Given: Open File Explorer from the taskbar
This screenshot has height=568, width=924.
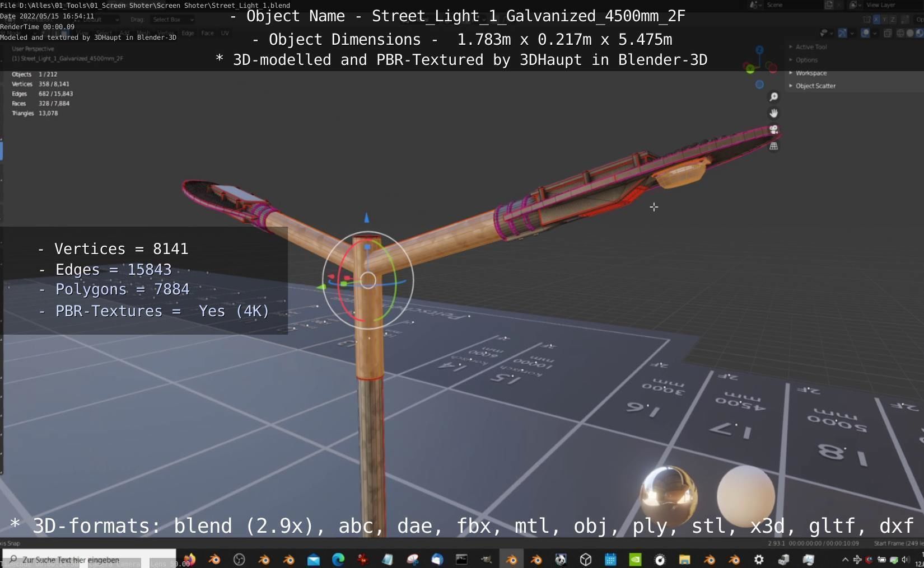Looking at the screenshot, I should [x=684, y=559].
